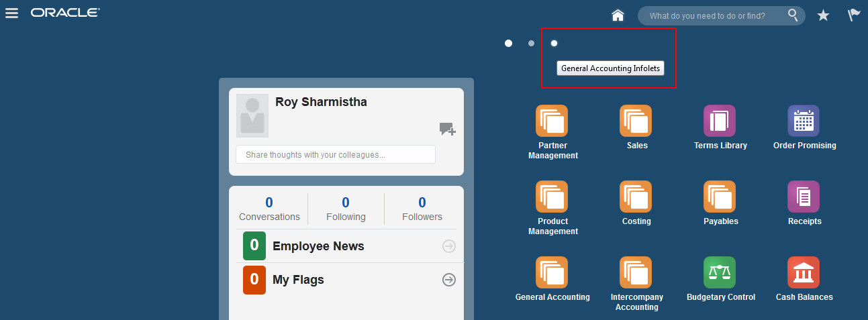Image resolution: width=868 pixels, height=320 pixels.
Task: Open the Product Management icon
Action: (551, 197)
